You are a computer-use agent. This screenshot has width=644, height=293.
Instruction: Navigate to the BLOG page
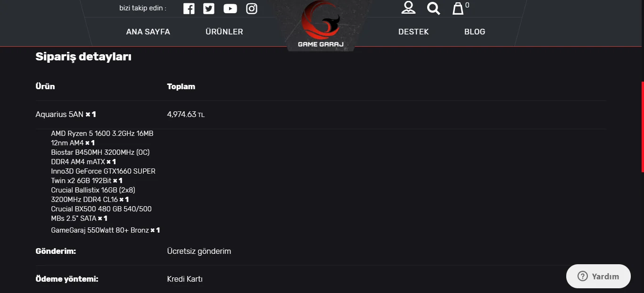[x=475, y=32]
